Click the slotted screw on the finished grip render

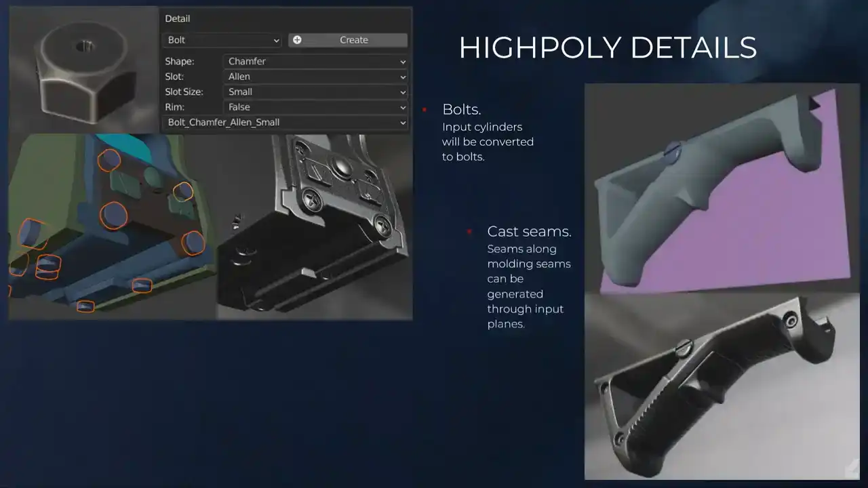tap(684, 346)
